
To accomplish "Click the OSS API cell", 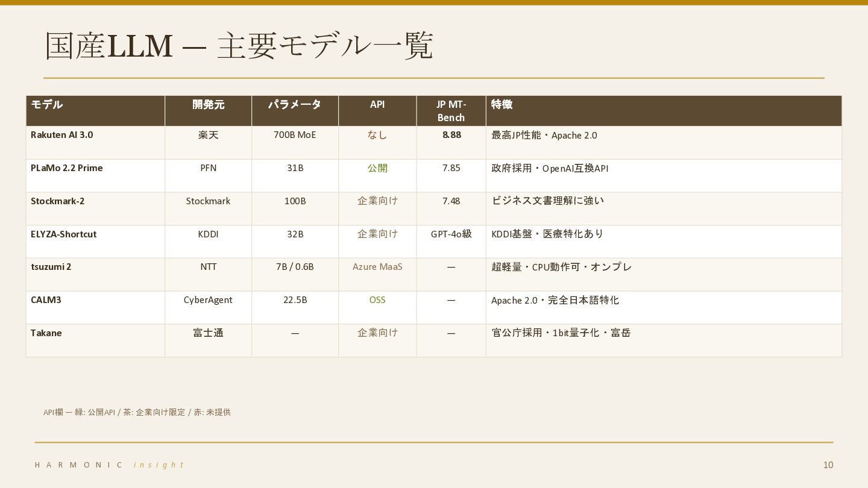I will (377, 308).
